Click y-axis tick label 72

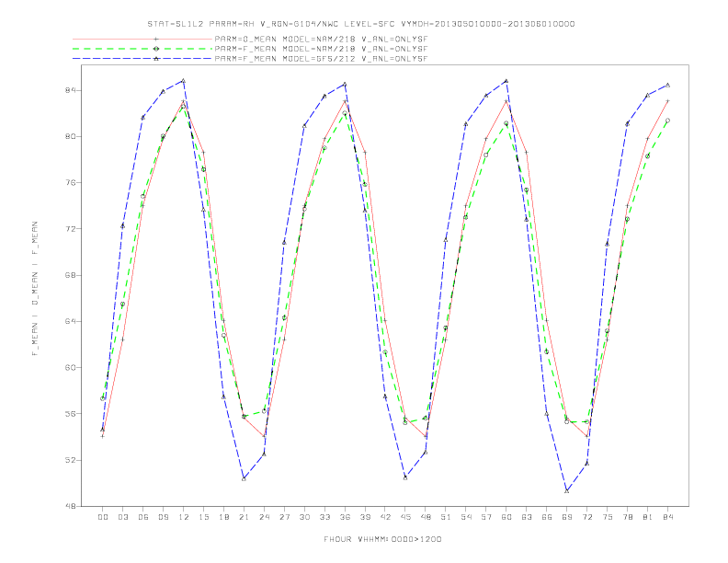click(70, 229)
